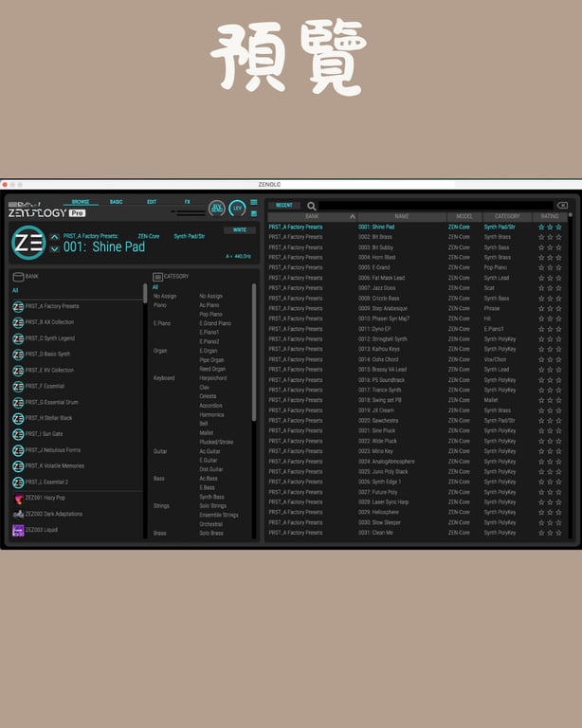Click the output level meter bars
Viewport: 582px width, 728px height.
click(189, 212)
